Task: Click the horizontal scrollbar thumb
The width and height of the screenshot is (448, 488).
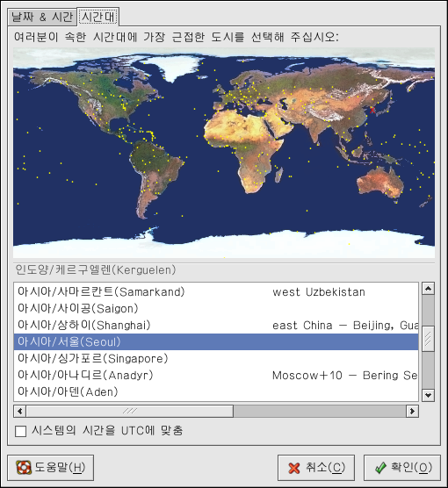Action: click(x=130, y=411)
